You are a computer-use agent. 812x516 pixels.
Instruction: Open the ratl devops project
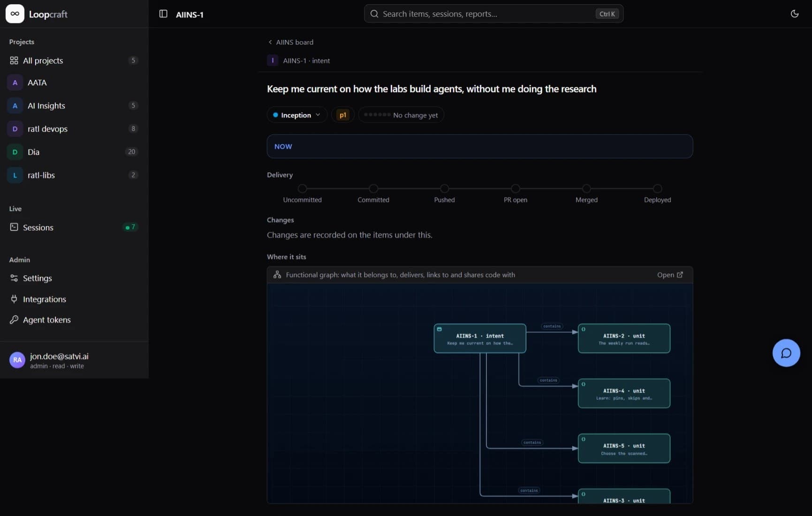coord(74,129)
